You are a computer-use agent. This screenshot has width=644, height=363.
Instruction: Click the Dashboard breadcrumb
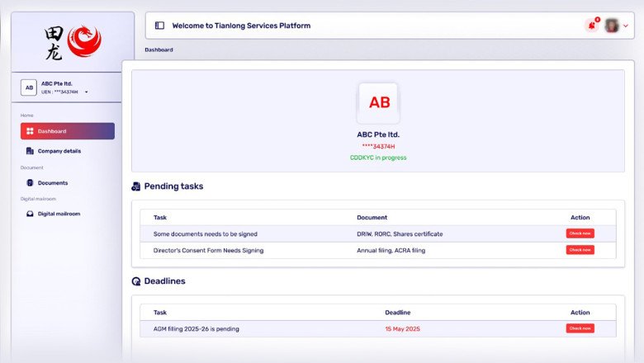(159, 49)
